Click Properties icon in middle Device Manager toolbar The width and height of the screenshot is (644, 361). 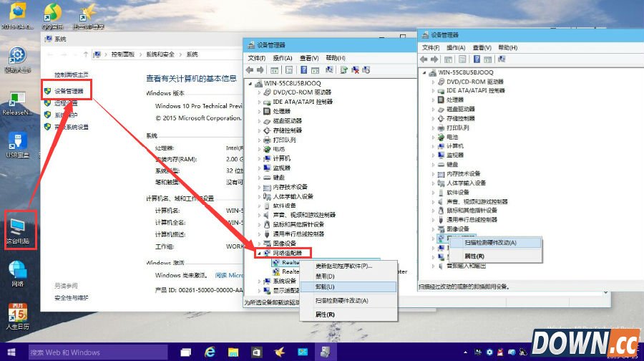pos(289,70)
